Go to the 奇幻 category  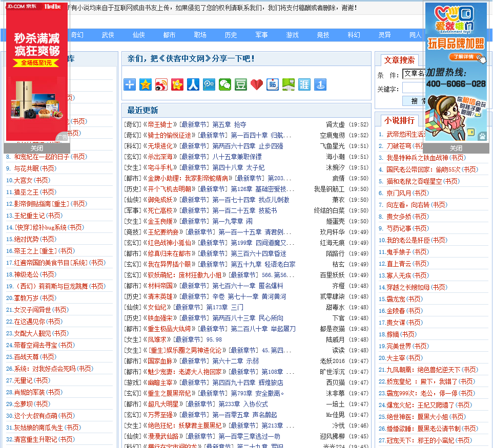point(77,35)
